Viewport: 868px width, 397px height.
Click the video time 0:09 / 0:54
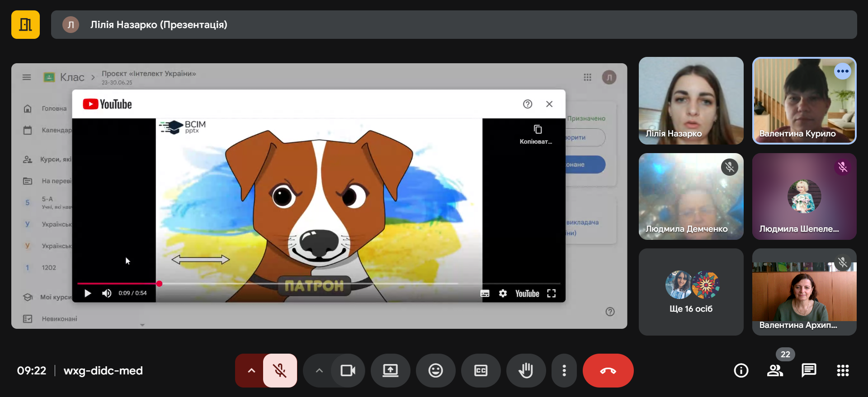(132, 293)
